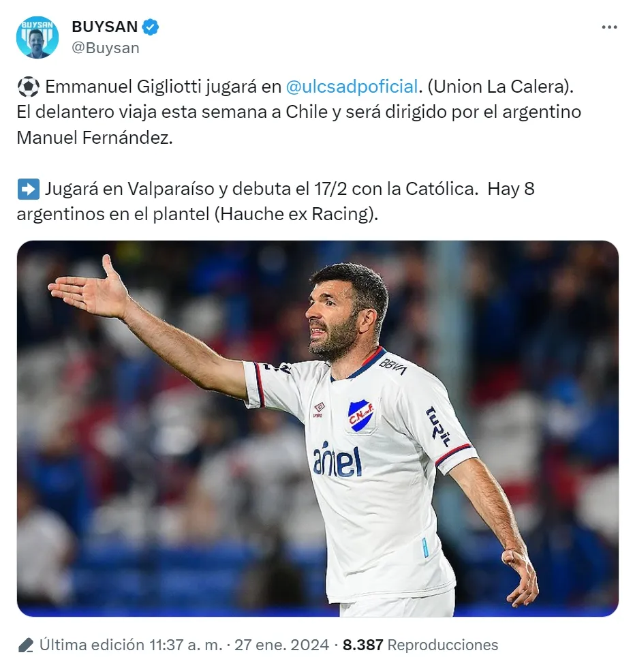633x672 pixels.
Task: Click the blue verified badge
Action: (151, 27)
